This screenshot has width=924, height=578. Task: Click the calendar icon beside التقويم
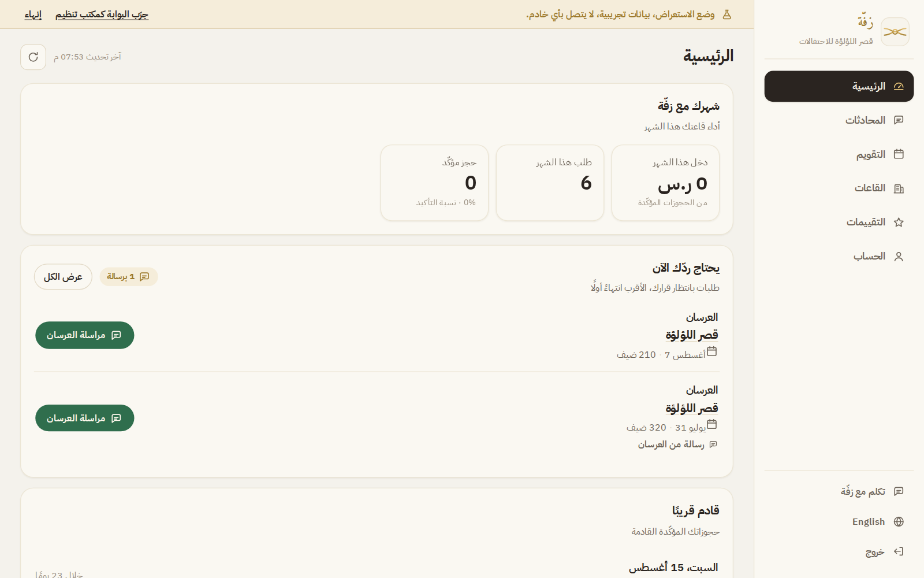pos(899,154)
